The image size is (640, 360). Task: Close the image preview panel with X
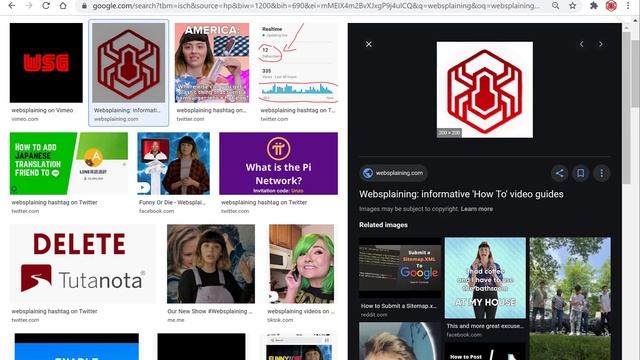point(369,44)
